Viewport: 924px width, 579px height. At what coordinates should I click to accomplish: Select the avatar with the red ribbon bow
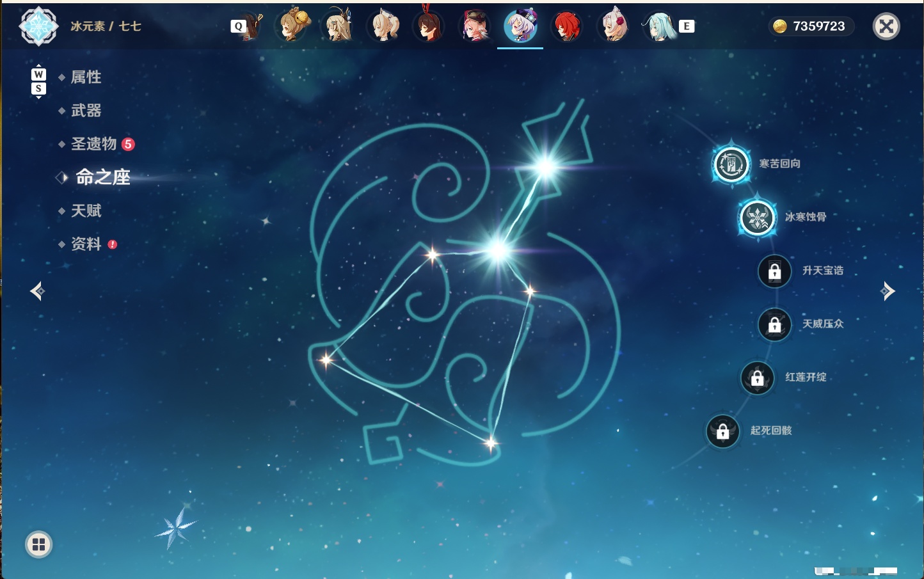coord(429,26)
